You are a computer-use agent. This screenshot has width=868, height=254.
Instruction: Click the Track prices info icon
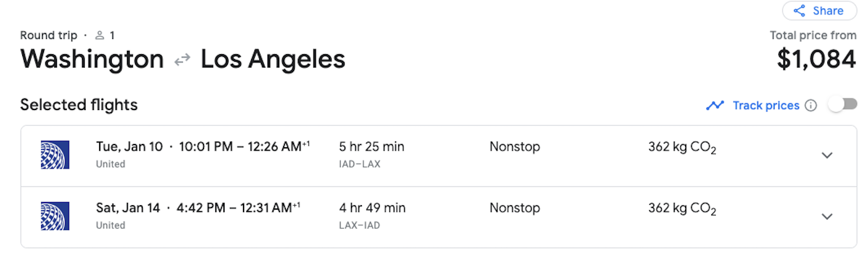coord(810,105)
